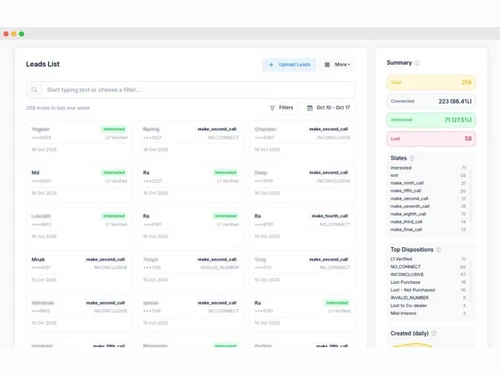Screen dimensions: 500x375
Task: Select Lost Purchase in Top Dispositions
Action: 428,282
